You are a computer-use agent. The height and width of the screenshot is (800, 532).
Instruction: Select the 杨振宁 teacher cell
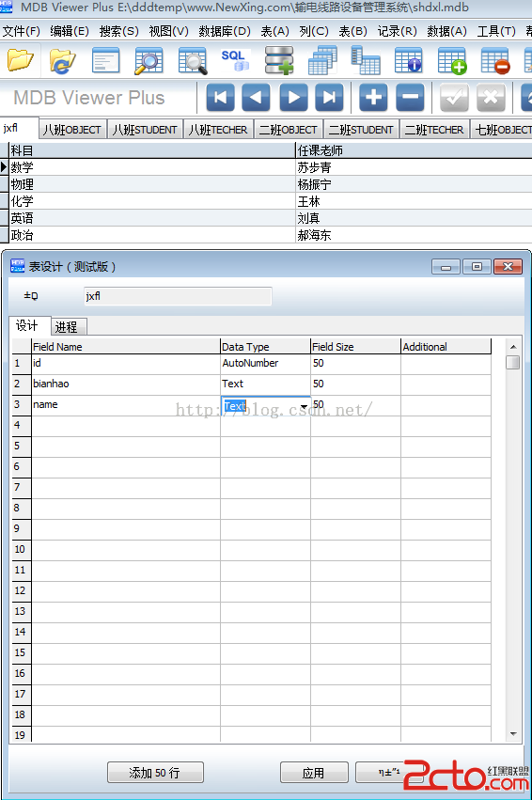click(x=414, y=184)
